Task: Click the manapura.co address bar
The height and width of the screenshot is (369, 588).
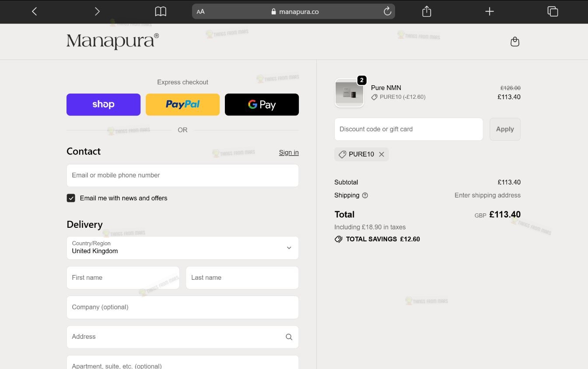Action: 293,11
